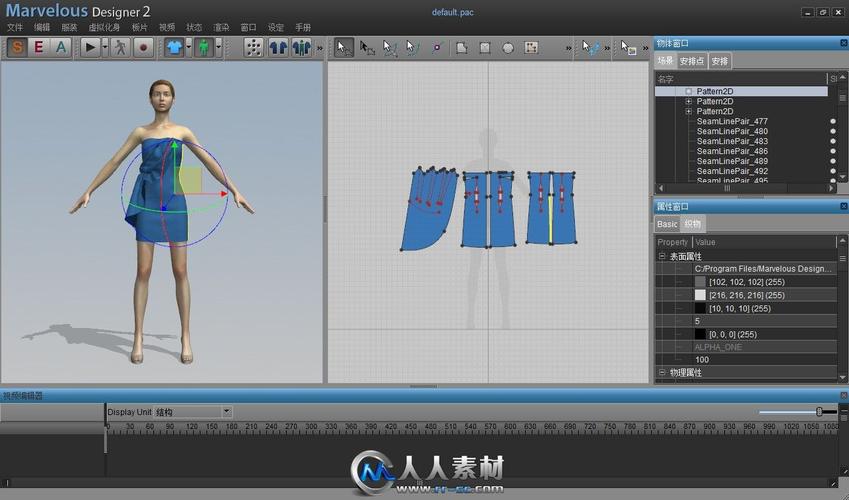Toggle visibility dot for SeamLinePair_489
This screenshot has width=849, height=500.
[833, 161]
